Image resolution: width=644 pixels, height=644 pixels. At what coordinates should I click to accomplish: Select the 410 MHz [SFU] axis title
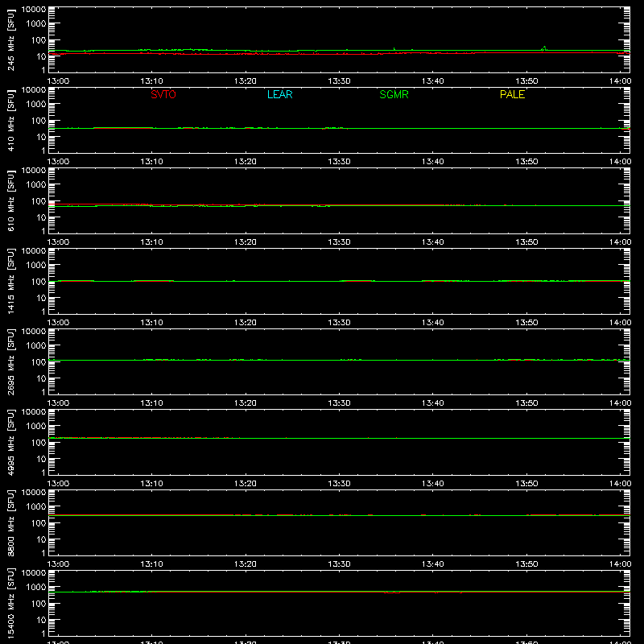point(11,120)
